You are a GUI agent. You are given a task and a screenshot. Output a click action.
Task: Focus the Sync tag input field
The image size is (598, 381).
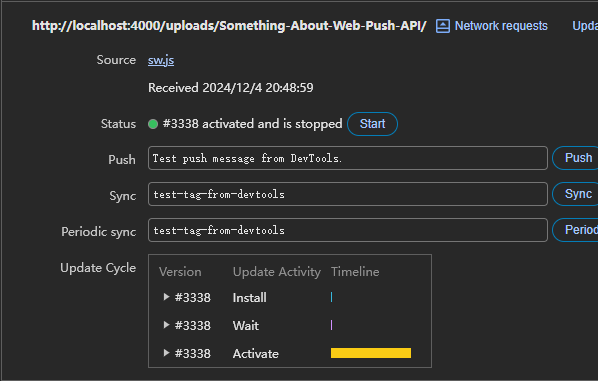point(348,194)
